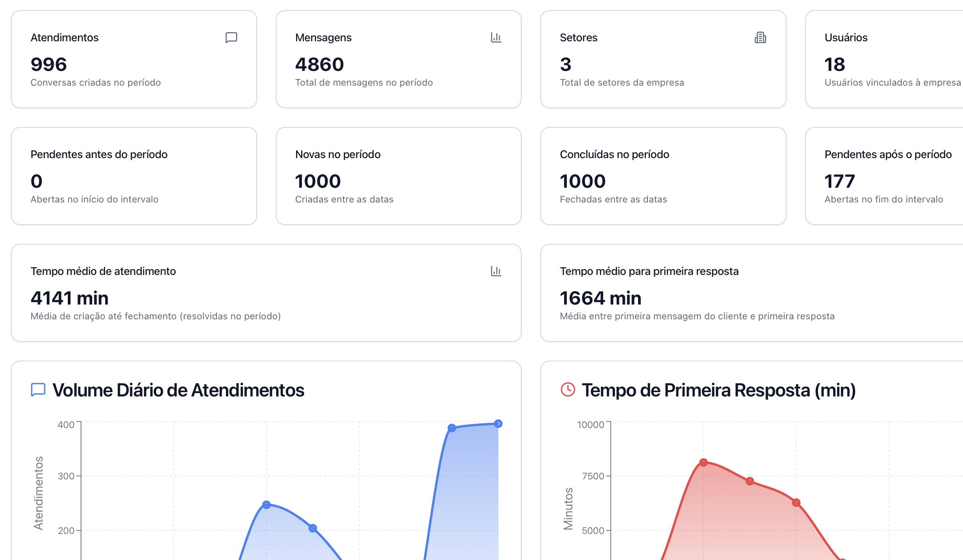Click the building icon on Setores card
Viewport: 963px width, 560px height.
point(760,37)
